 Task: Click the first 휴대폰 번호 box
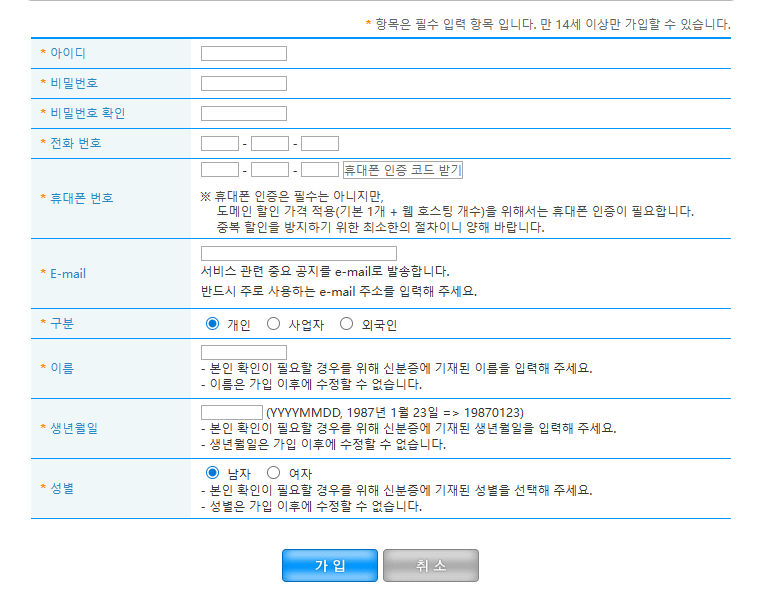tap(219, 170)
